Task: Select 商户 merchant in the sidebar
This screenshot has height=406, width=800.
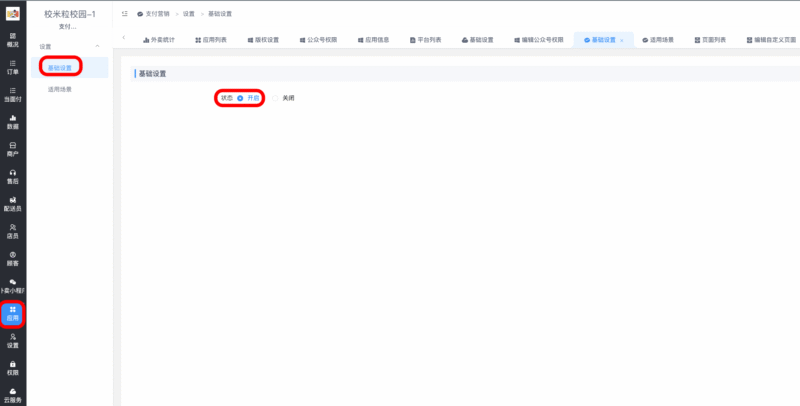Action: pyautogui.click(x=12, y=149)
